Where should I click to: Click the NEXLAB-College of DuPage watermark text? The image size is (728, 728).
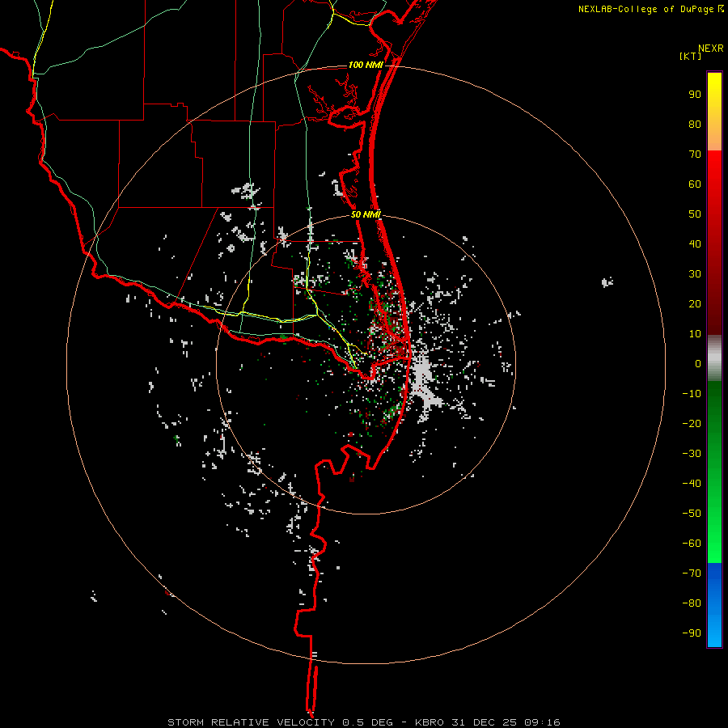point(650,9)
